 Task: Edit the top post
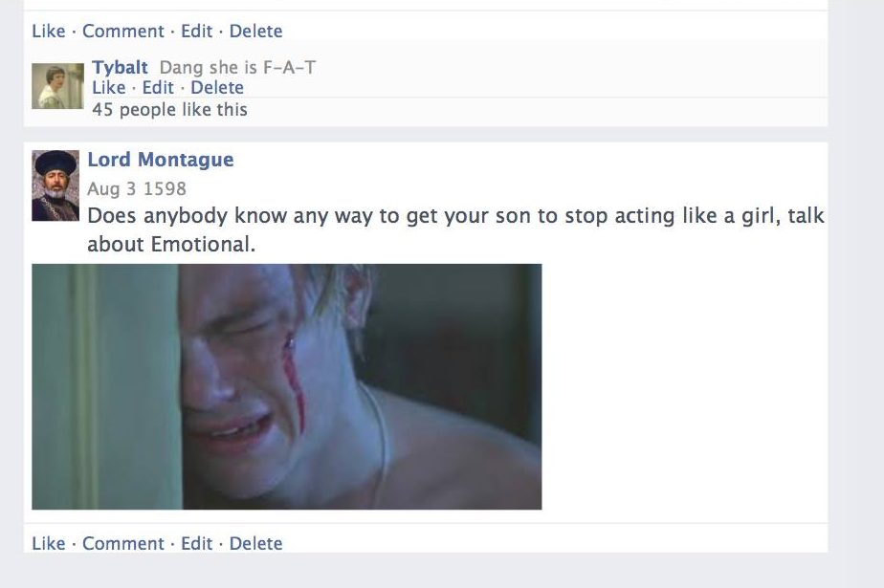pos(197,31)
